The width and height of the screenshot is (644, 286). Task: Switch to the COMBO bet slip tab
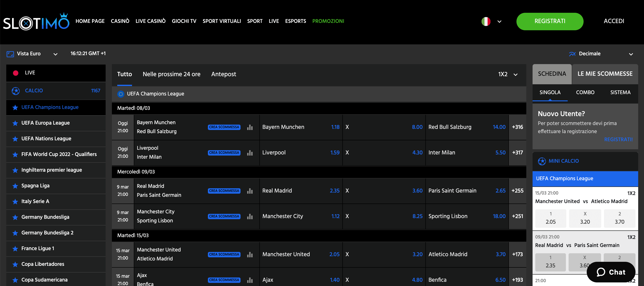pyautogui.click(x=585, y=92)
